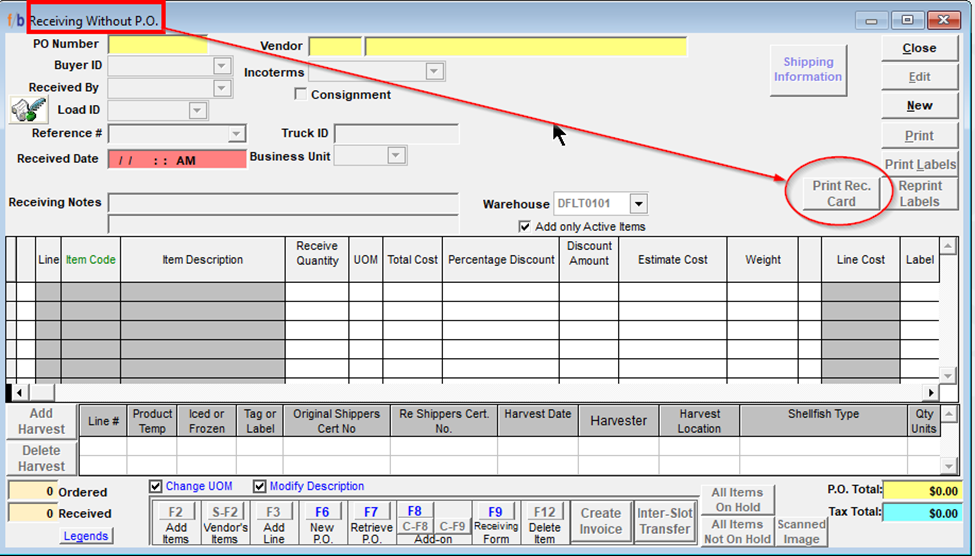The height and width of the screenshot is (556, 975).
Task: Click the F7 Retrieve P.O. button
Action: pos(371,523)
